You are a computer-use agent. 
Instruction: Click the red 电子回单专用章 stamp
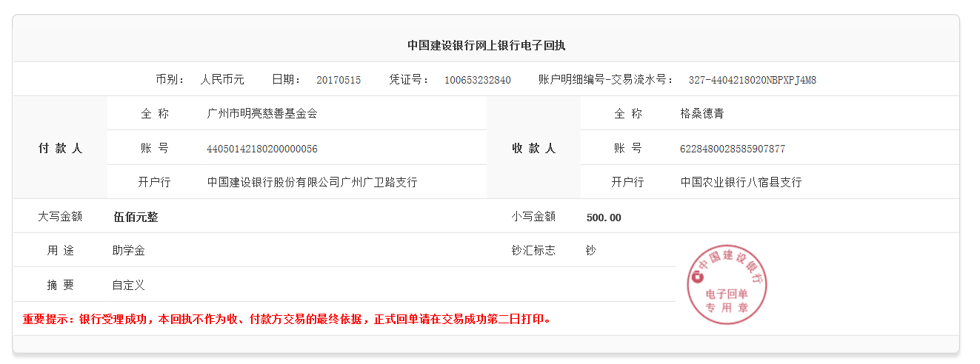tap(727, 285)
